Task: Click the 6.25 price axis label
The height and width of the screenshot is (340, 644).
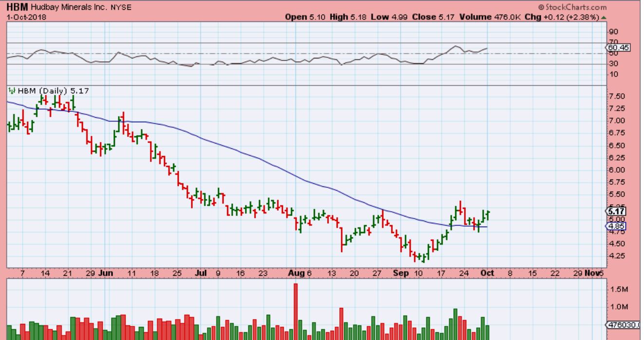Action: click(x=616, y=158)
